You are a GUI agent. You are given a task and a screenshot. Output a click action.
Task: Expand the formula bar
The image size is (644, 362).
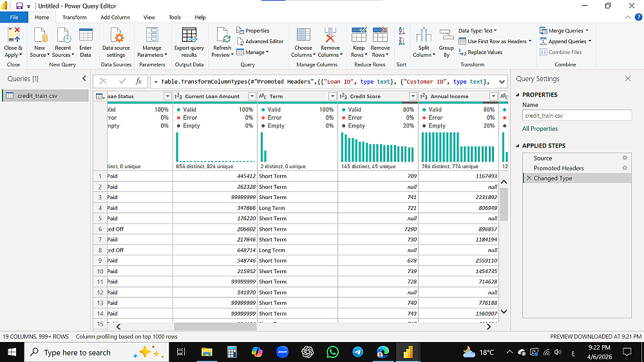[502, 81]
